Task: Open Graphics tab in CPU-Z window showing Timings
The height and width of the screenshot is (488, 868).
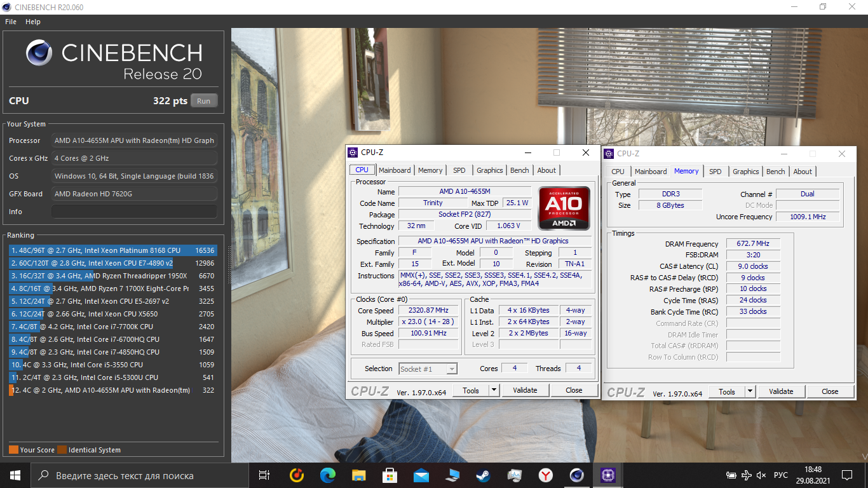Action: tap(746, 172)
